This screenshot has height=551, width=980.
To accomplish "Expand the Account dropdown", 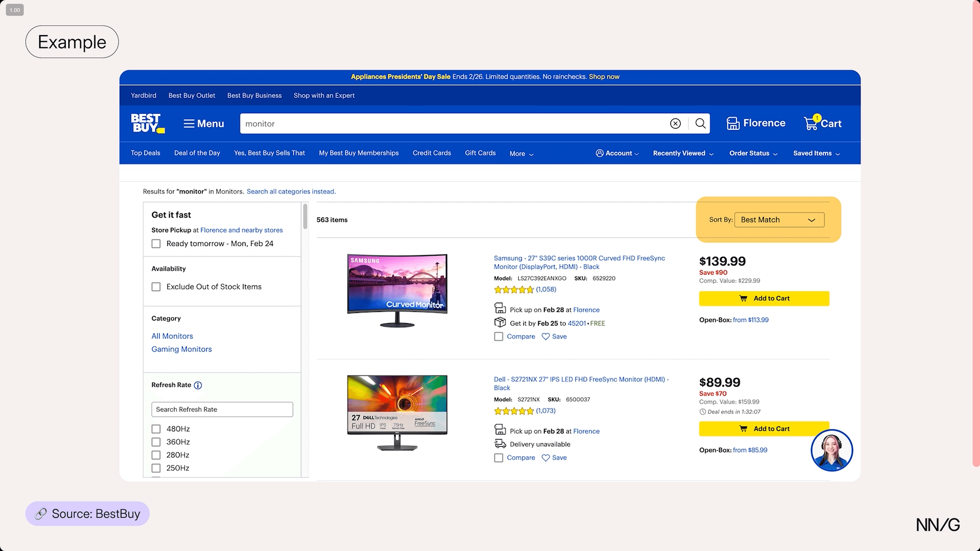I will pyautogui.click(x=617, y=153).
